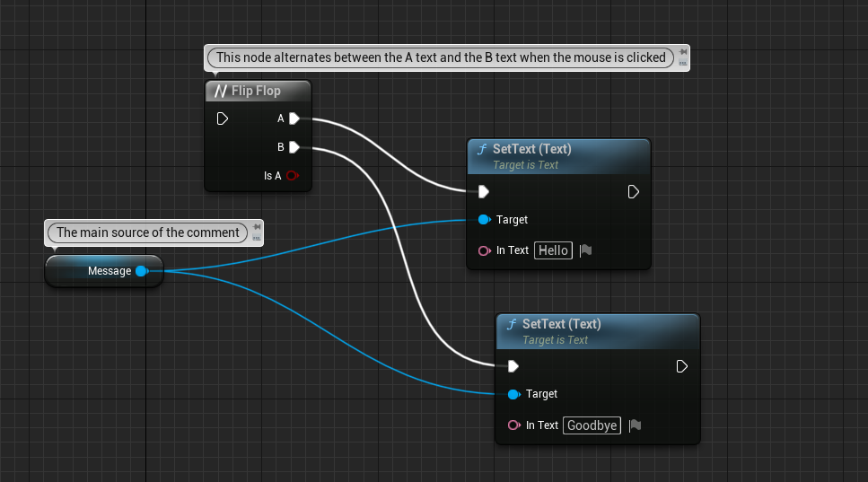868x482 pixels.
Task: Click In Text pin on Hello node
Action: pyautogui.click(x=485, y=250)
